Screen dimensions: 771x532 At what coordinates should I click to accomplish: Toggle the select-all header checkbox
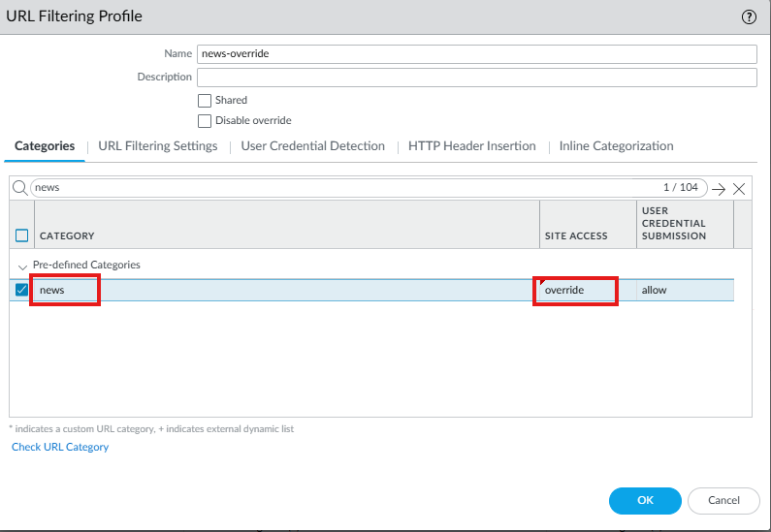tap(22, 235)
